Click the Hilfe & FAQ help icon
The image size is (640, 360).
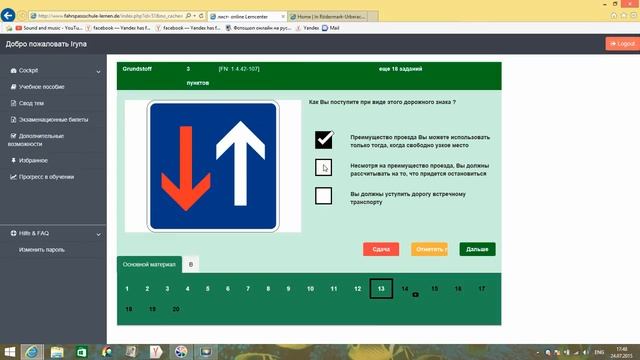[13, 233]
